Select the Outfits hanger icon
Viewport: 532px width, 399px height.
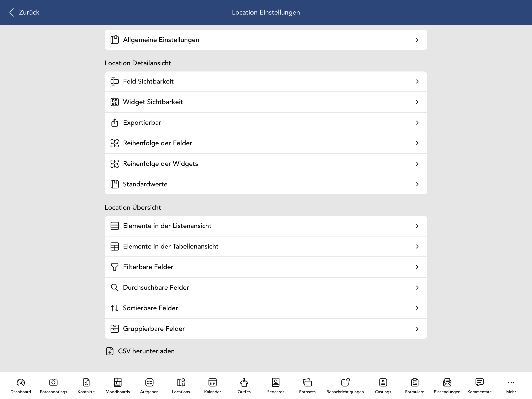pyautogui.click(x=244, y=382)
